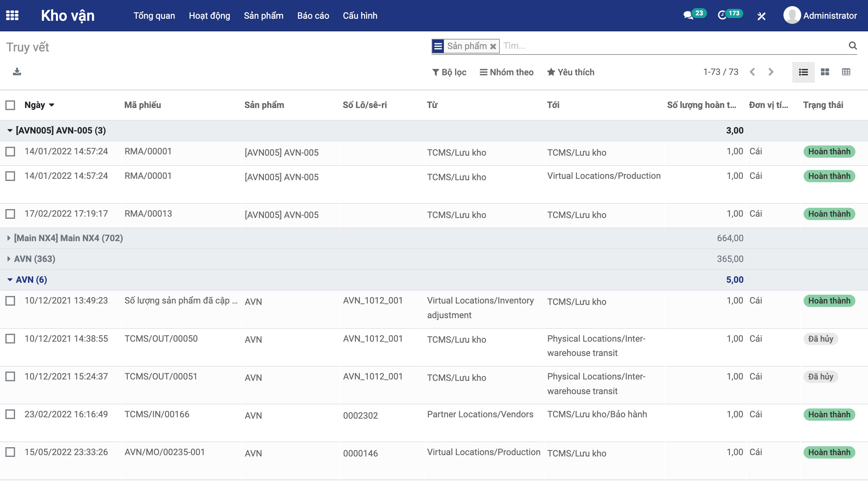Click lot number 0002302
The height and width of the screenshot is (481, 868).
tap(360, 416)
